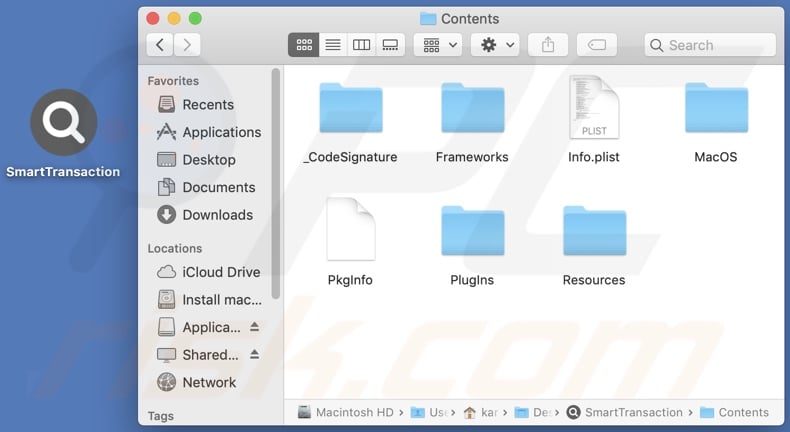This screenshot has height=432, width=790.
Task: Eject the Applica... volume
Action: click(x=254, y=327)
